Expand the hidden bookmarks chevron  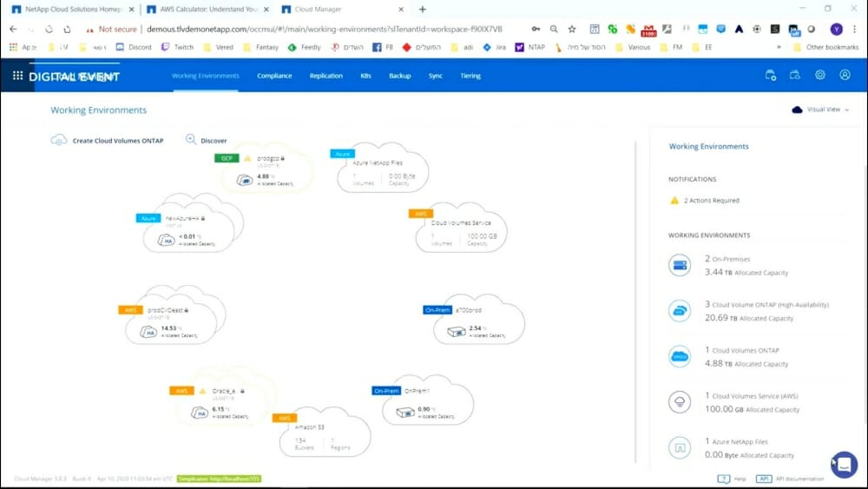pyautogui.click(x=779, y=47)
